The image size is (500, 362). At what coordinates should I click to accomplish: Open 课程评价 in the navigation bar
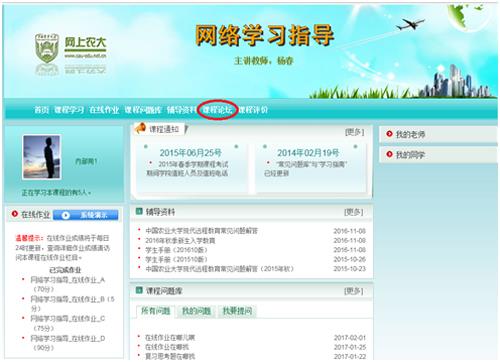click(253, 110)
